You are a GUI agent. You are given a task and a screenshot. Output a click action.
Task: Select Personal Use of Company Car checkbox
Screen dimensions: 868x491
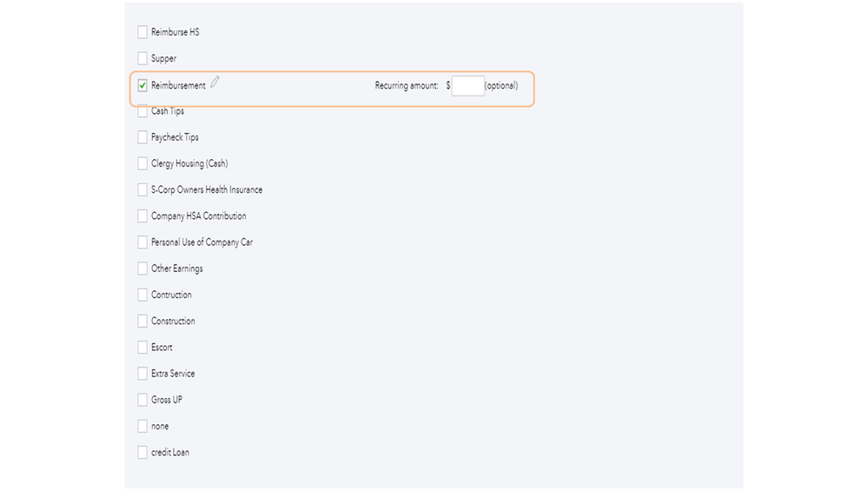tap(142, 242)
